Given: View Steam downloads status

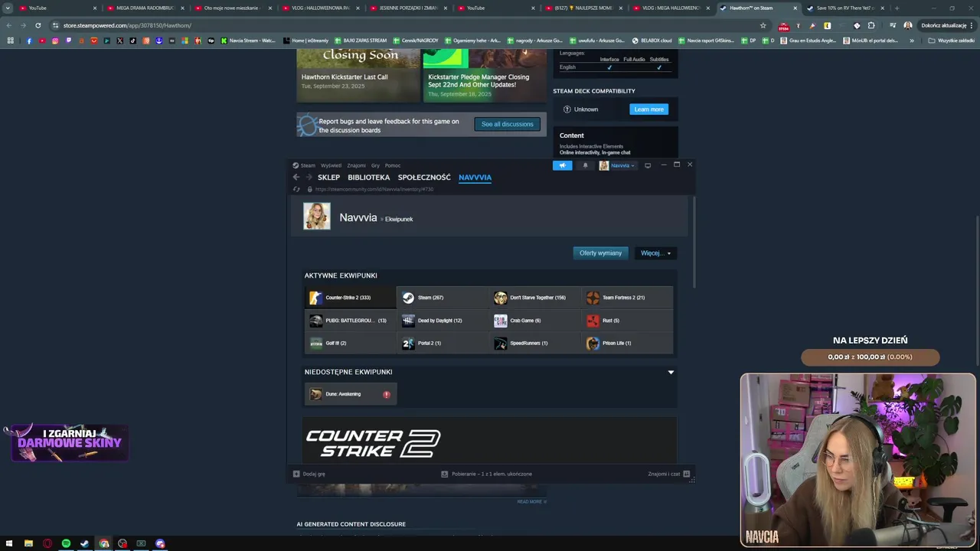Looking at the screenshot, I should [x=487, y=474].
